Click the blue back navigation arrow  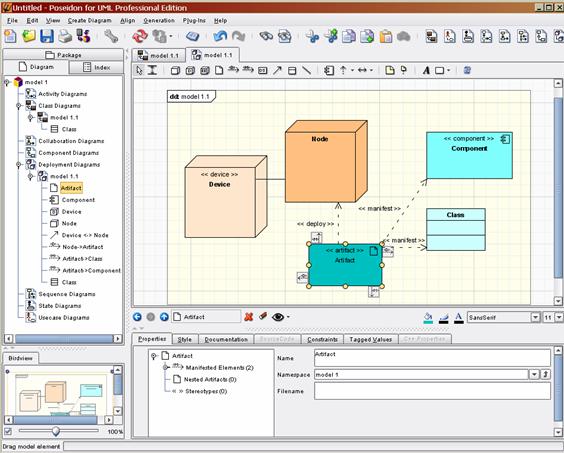tap(137, 317)
